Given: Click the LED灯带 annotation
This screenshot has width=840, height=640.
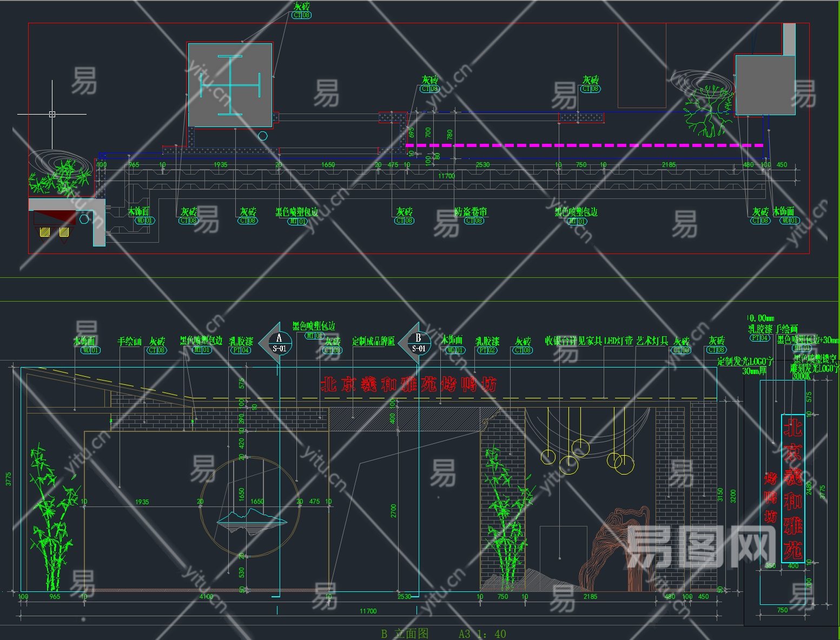Looking at the screenshot, I should (618, 341).
